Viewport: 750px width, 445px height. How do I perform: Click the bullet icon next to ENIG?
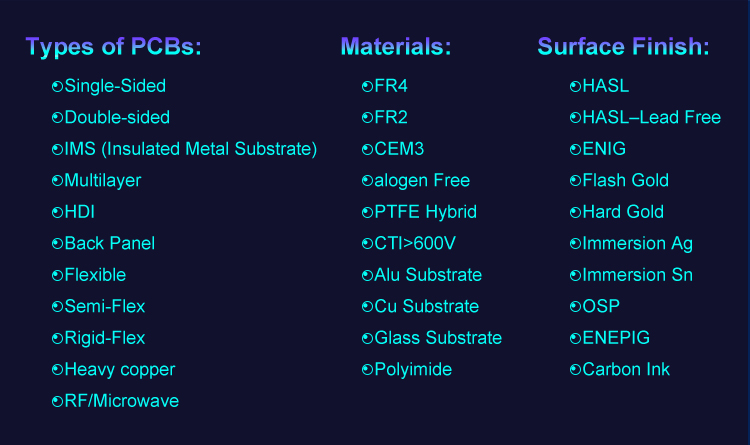[575, 149]
